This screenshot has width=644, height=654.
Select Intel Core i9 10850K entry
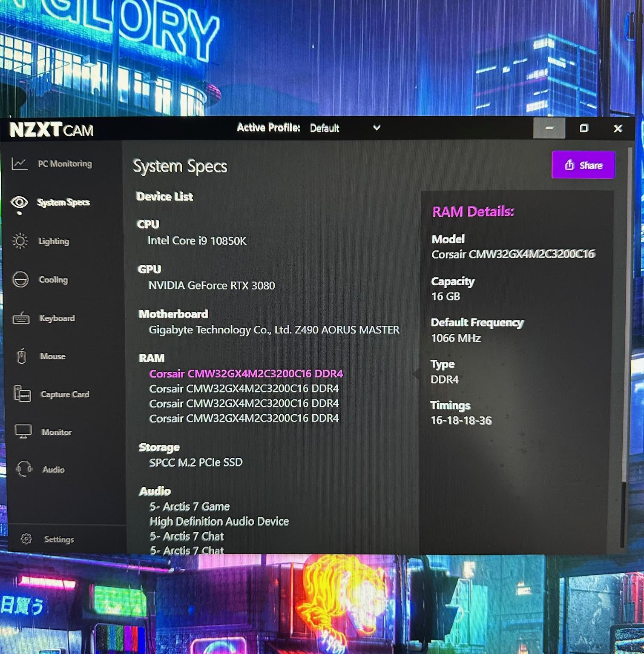coord(197,241)
